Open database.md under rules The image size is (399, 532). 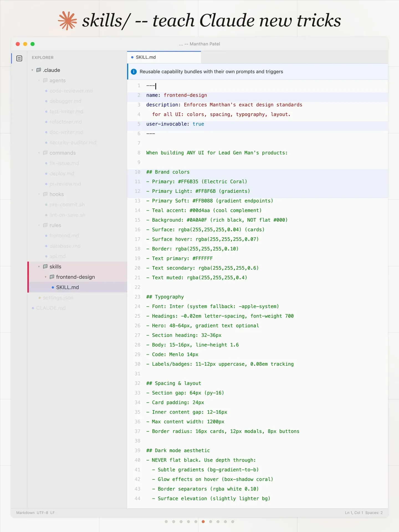(x=65, y=246)
